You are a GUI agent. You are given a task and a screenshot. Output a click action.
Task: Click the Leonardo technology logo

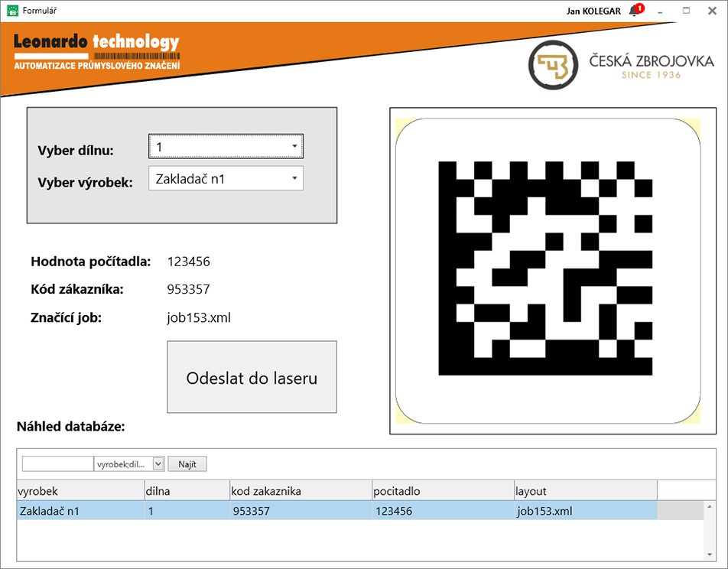click(96, 51)
